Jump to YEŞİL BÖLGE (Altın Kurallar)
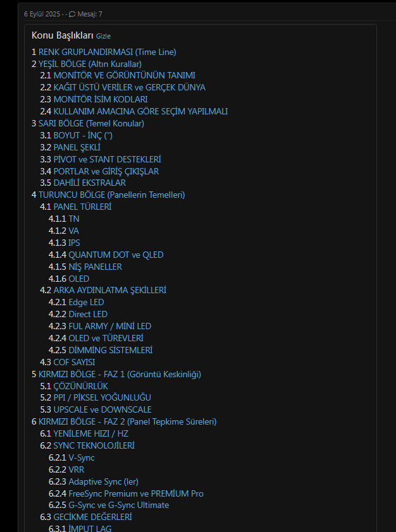The height and width of the screenshot is (532, 396). [90, 64]
